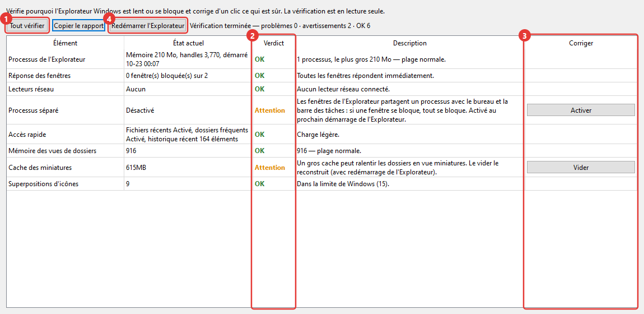Click the Attention verdict for Cache des miniatures
The width and height of the screenshot is (644, 314).
tap(270, 168)
